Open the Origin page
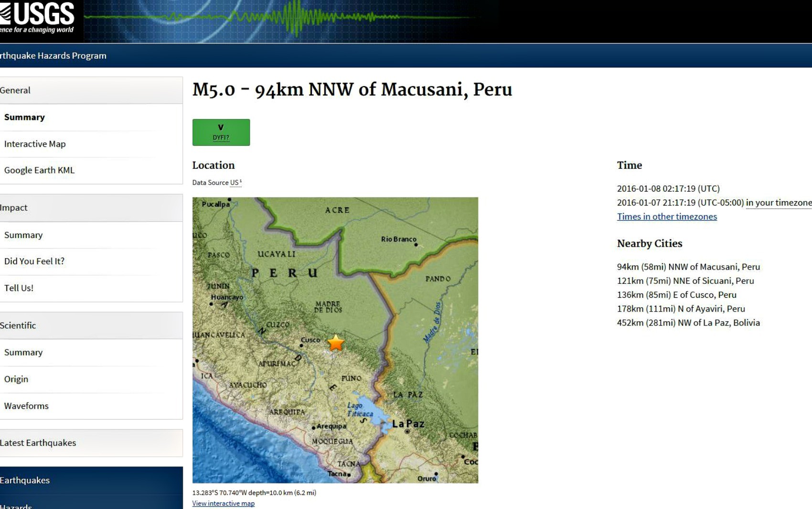The image size is (812, 509). pos(16,379)
